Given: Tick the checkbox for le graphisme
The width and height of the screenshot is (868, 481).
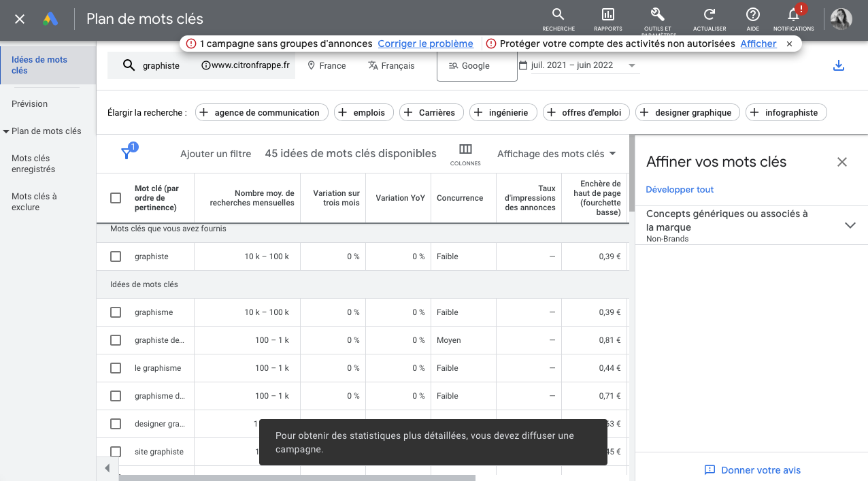Looking at the screenshot, I should click(x=116, y=368).
